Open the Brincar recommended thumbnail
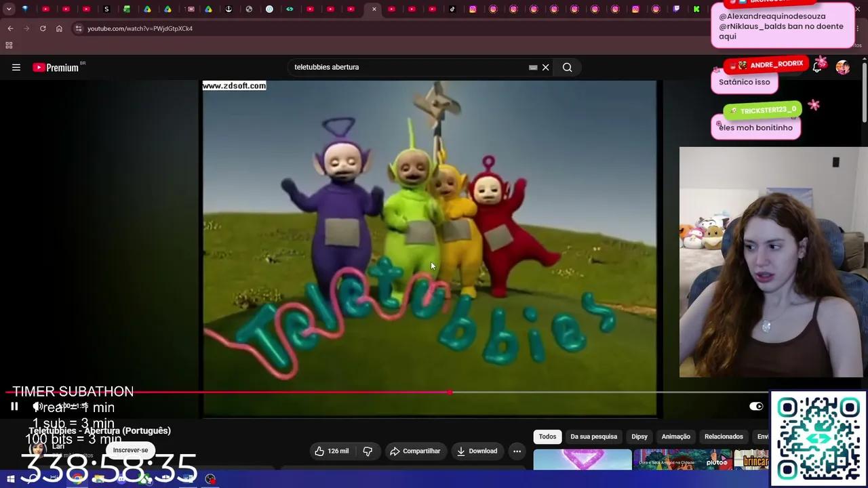Image resolution: width=868 pixels, height=488 pixels. click(751, 459)
